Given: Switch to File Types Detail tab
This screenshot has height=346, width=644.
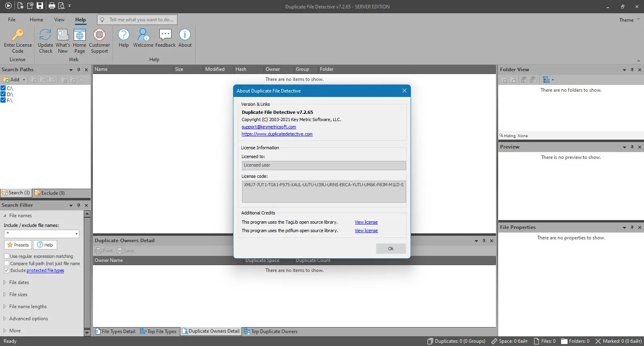Looking at the screenshot, I should point(115,332).
